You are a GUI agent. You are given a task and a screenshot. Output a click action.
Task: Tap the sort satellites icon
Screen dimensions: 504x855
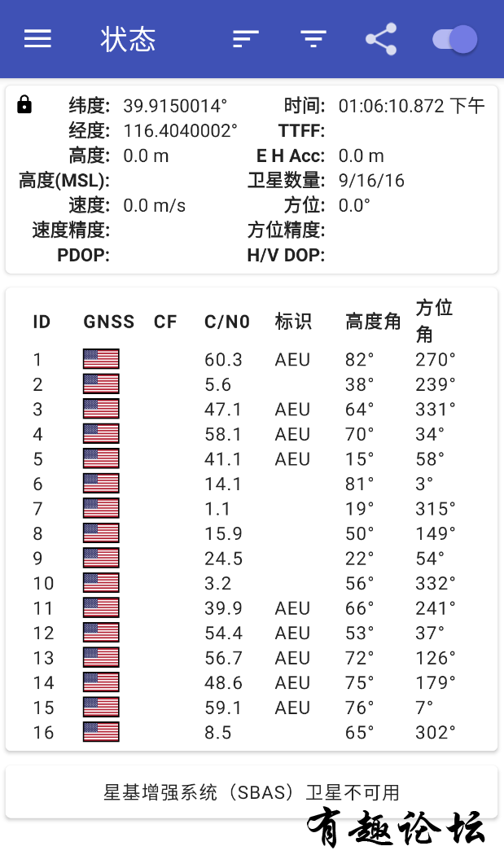tap(245, 39)
